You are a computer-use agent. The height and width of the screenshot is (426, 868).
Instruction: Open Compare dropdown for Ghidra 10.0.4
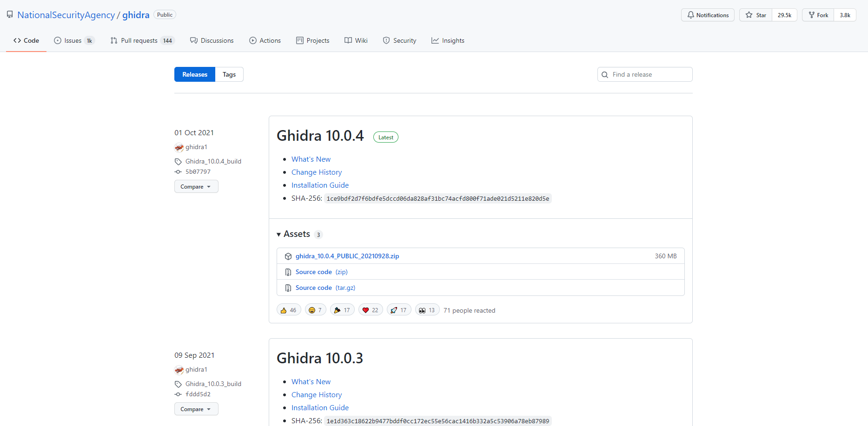(x=196, y=186)
